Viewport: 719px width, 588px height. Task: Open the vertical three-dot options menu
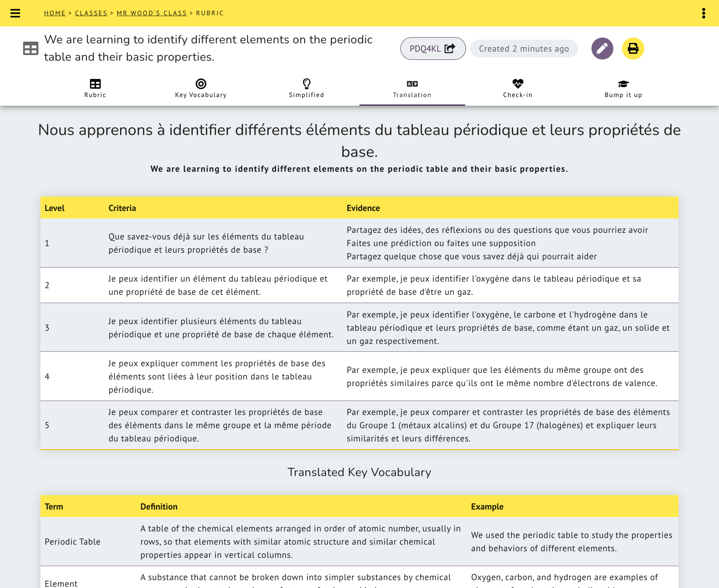tap(704, 13)
